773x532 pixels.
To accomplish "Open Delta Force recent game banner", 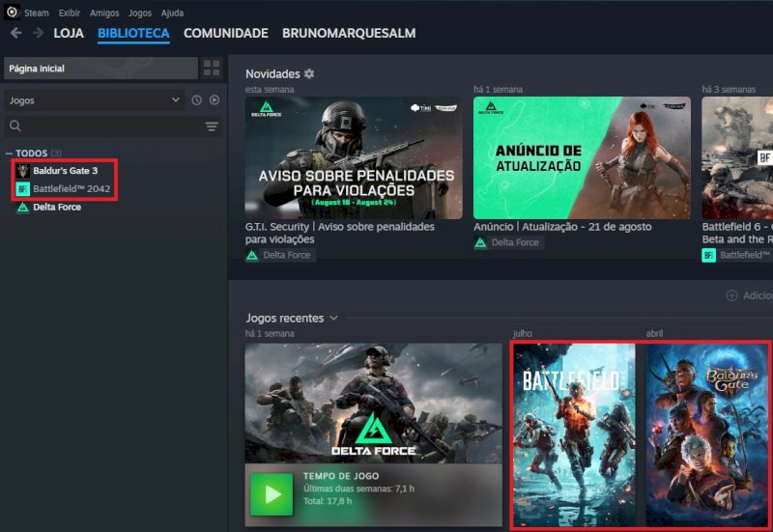I will pyautogui.click(x=374, y=403).
